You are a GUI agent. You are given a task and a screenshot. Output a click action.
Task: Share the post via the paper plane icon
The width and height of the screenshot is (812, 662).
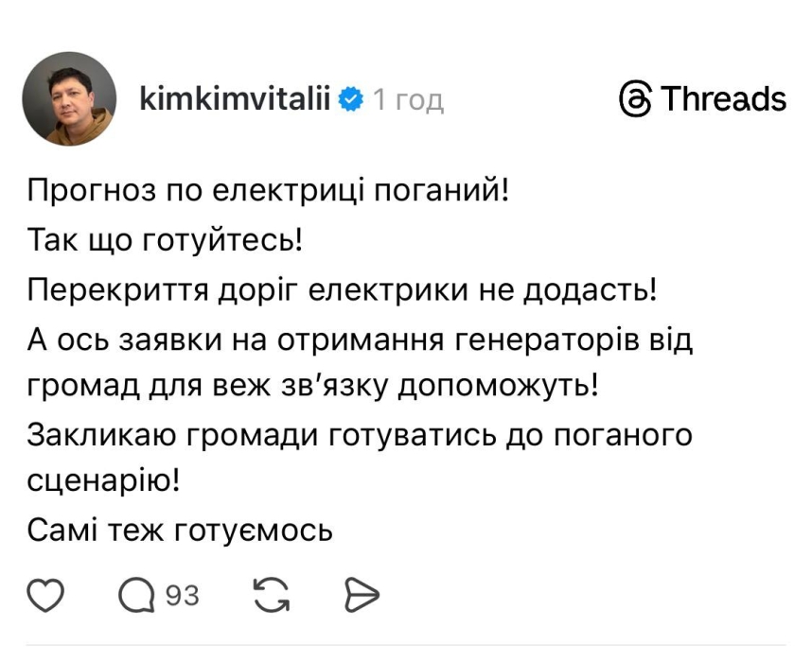[x=361, y=596]
